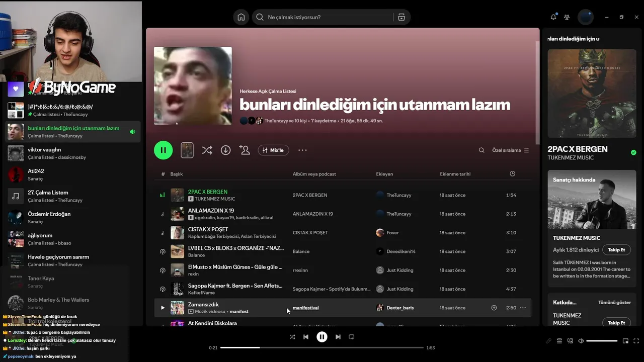This screenshot has width=644, height=362.
Task: Click the now-playing album art in right panel
Action: click(592, 93)
